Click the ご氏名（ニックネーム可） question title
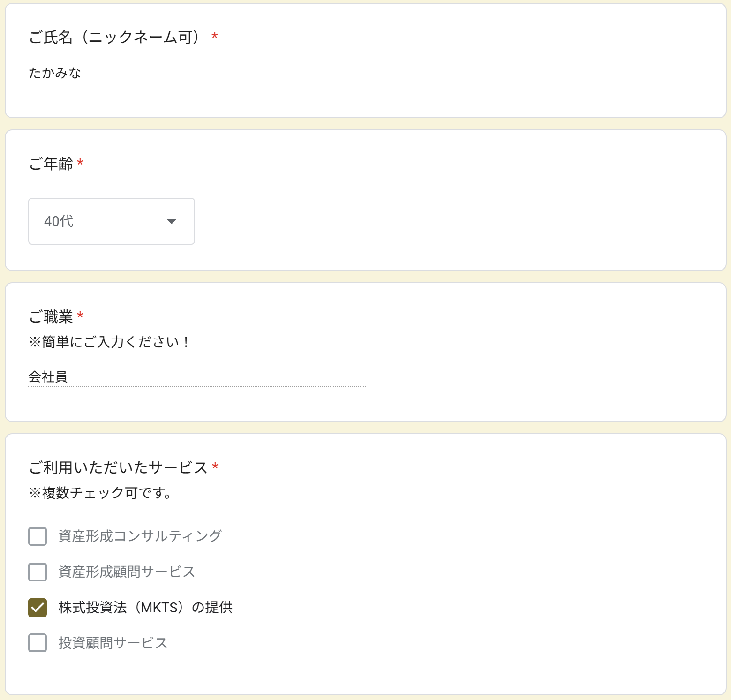Image resolution: width=731 pixels, height=700 pixels. pos(116,37)
